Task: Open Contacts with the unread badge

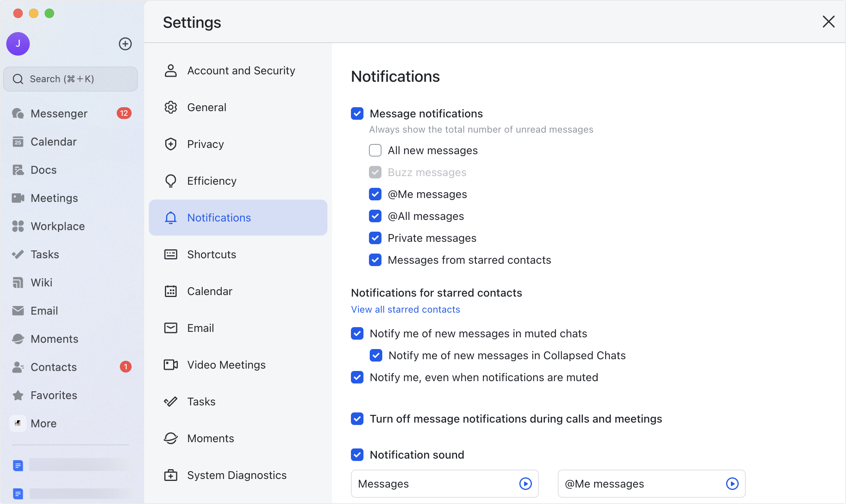Action: coord(53,367)
